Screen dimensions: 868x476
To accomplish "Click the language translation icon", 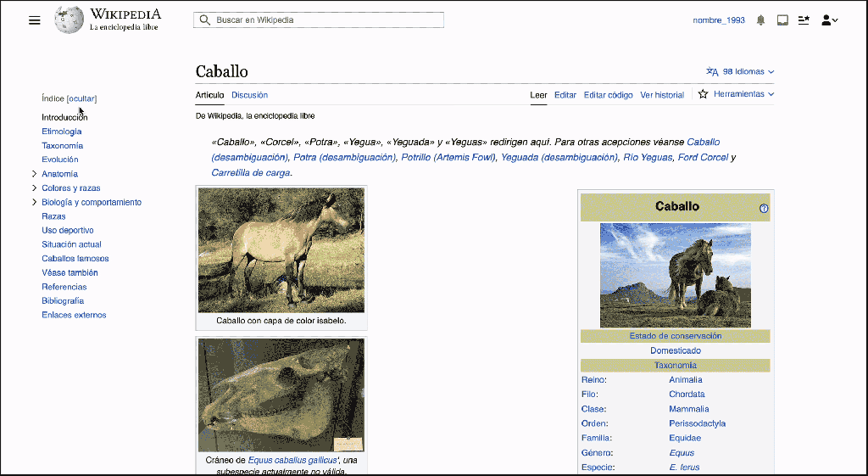I will click(x=712, y=71).
